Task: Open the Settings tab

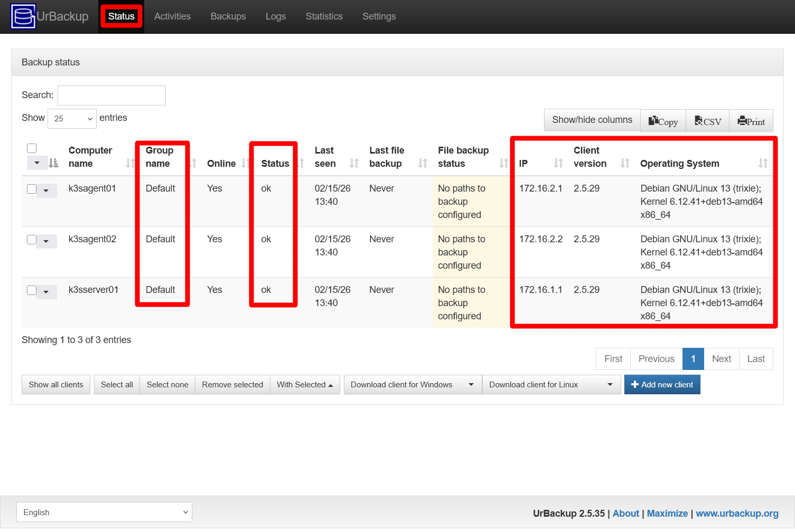Action: coord(379,16)
